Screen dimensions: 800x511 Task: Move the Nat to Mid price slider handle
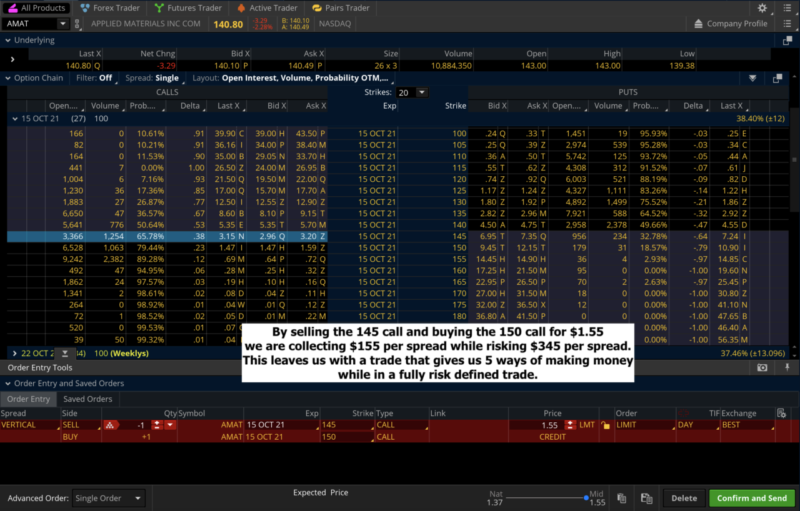(586, 497)
